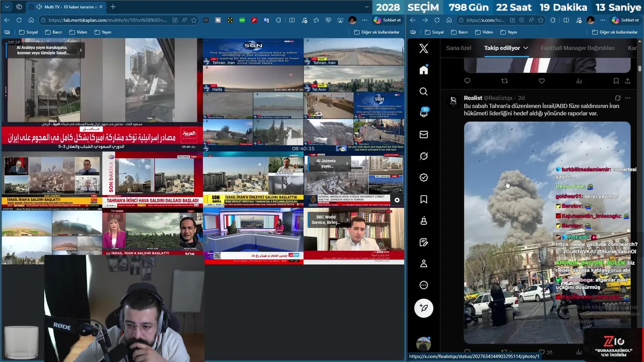The width and height of the screenshot is (644, 362).
Task: View analytics of tweet above Realist's post
Action: click(x=579, y=81)
